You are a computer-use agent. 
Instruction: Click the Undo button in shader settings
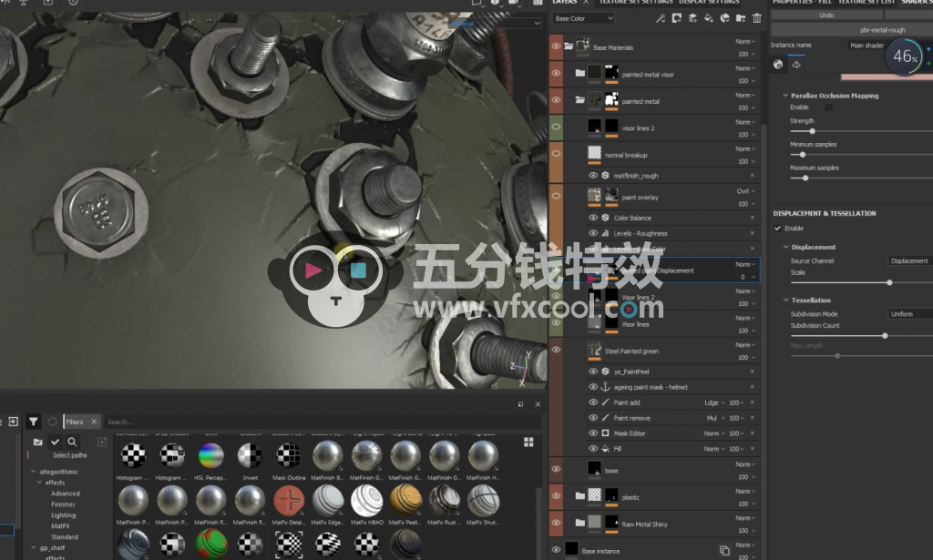[826, 15]
